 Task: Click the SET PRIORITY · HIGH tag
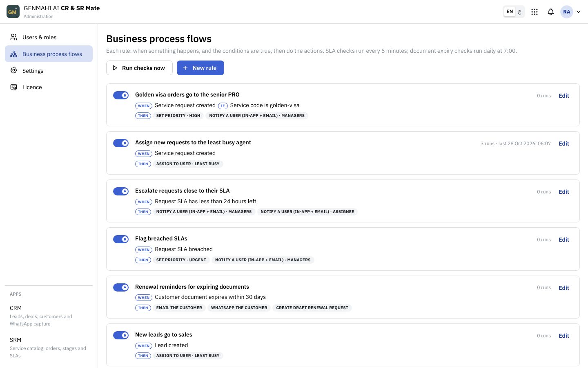(178, 116)
